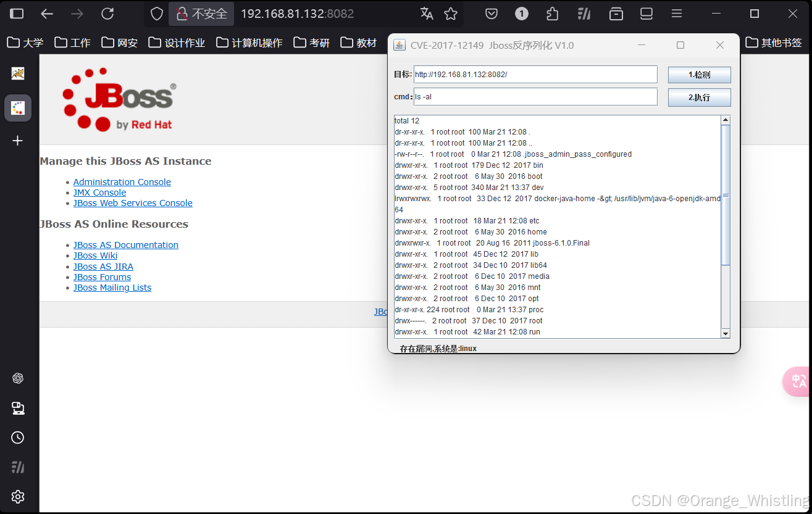Click the cmd command input field
This screenshot has width=812, height=514.
coord(535,97)
